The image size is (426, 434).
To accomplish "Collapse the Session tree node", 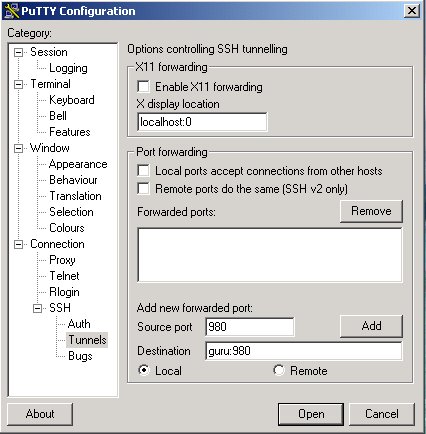I will click(x=18, y=52).
